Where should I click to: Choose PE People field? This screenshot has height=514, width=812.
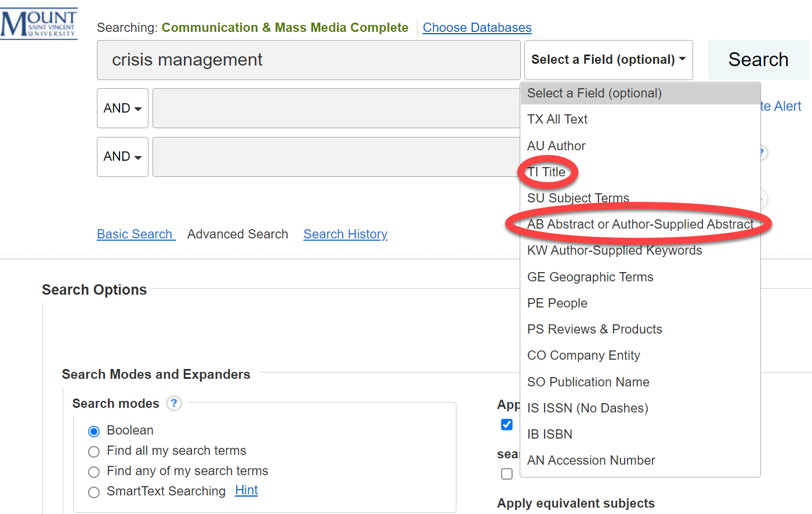coord(640,303)
